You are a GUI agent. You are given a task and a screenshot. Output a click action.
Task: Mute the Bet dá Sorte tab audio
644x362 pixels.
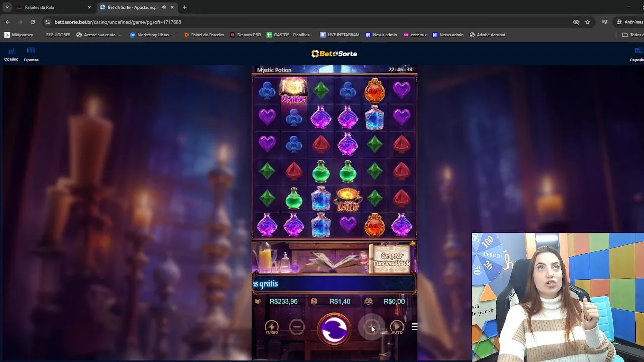click(x=164, y=7)
